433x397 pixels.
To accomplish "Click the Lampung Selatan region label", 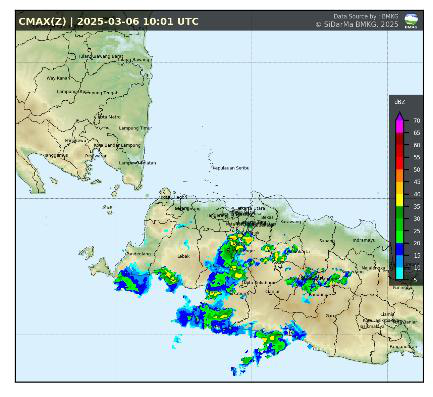I will click(x=137, y=163).
